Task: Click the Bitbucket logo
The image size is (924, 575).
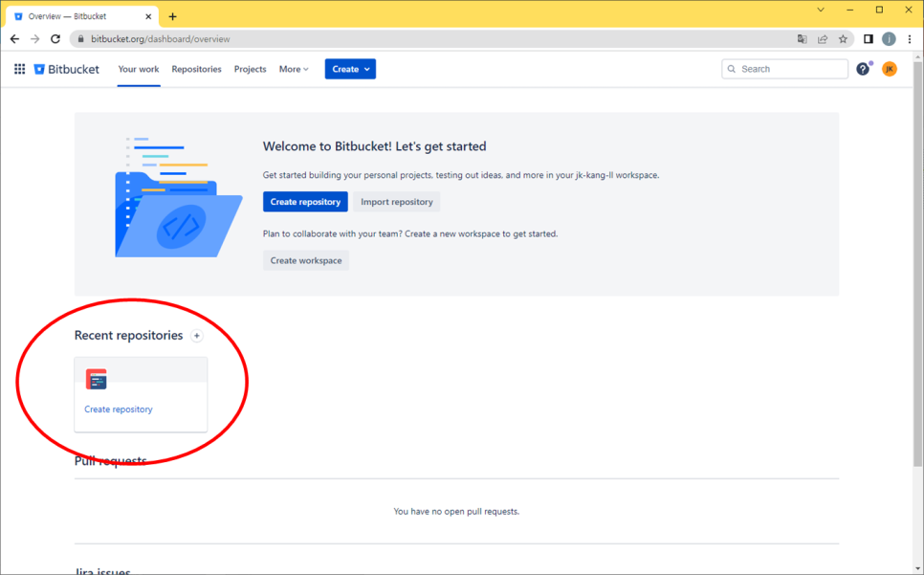Action: [x=67, y=69]
